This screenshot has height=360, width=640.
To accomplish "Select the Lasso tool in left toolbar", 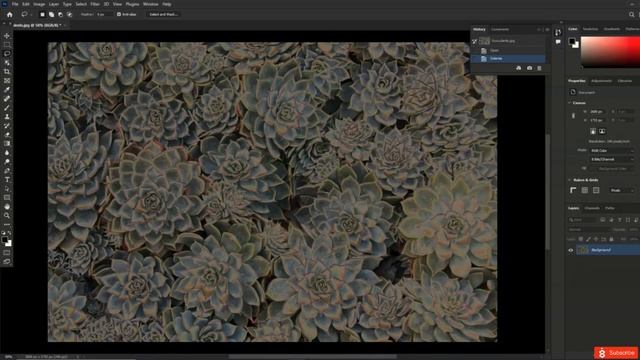I will [x=7, y=54].
